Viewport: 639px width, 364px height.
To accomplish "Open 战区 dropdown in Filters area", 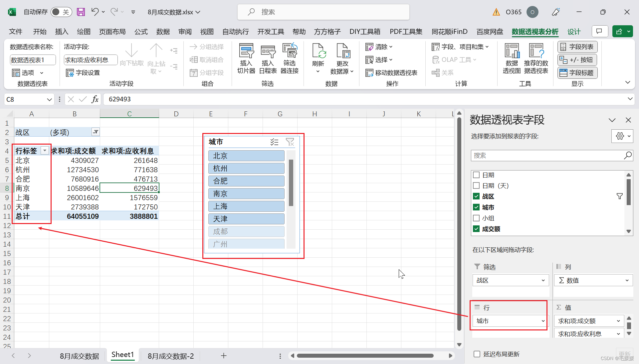I will tap(543, 280).
